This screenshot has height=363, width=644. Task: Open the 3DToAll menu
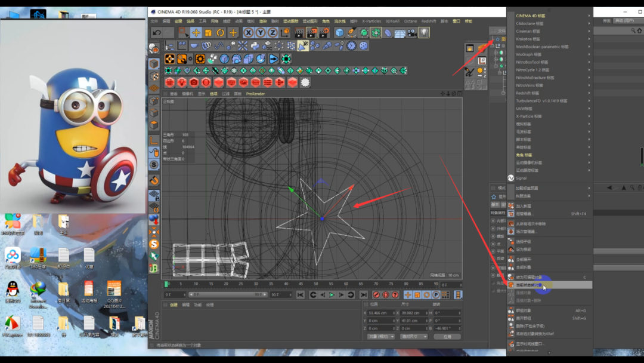[392, 21]
